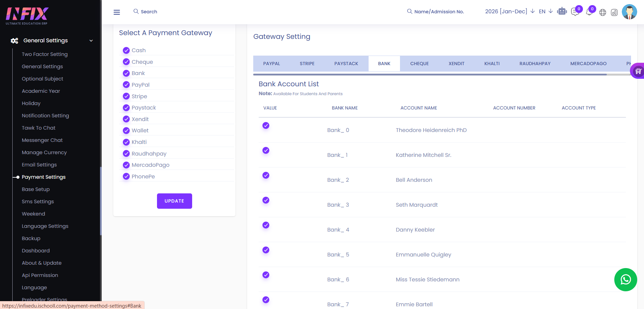Open the floating shopping cart icon
Screen dimensions: 644x309
[638, 71]
